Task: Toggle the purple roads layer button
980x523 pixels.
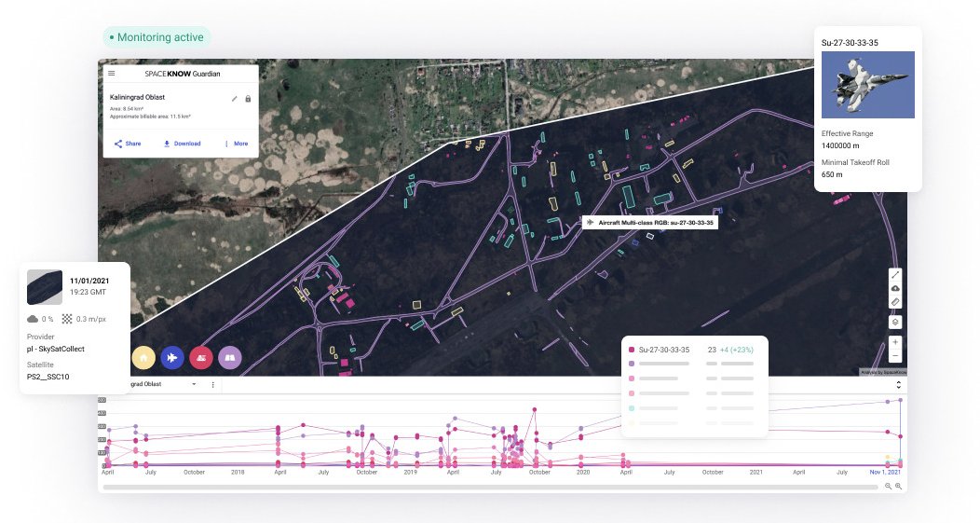Action: click(230, 358)
